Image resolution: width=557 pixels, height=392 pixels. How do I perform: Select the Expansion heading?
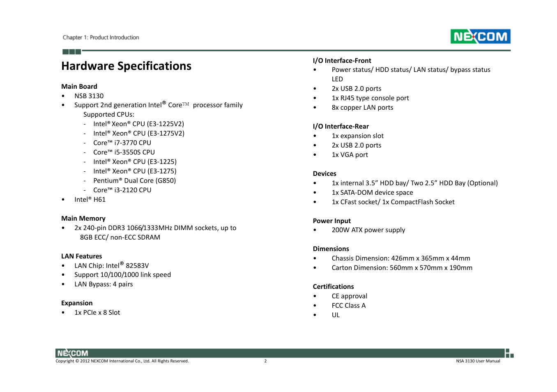click(77, 303)
